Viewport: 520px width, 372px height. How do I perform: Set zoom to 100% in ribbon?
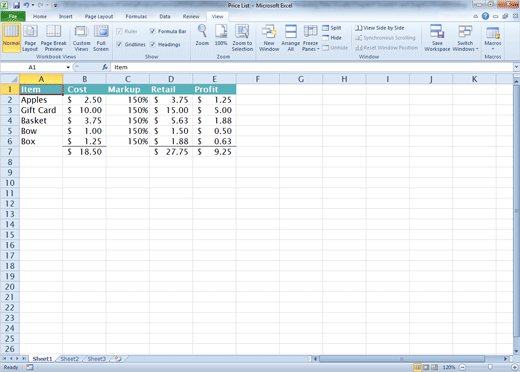(x=221, y=35)
